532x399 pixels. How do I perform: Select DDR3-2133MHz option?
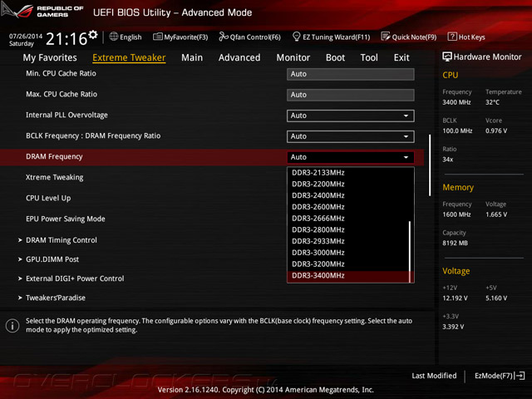coord(348,173)
